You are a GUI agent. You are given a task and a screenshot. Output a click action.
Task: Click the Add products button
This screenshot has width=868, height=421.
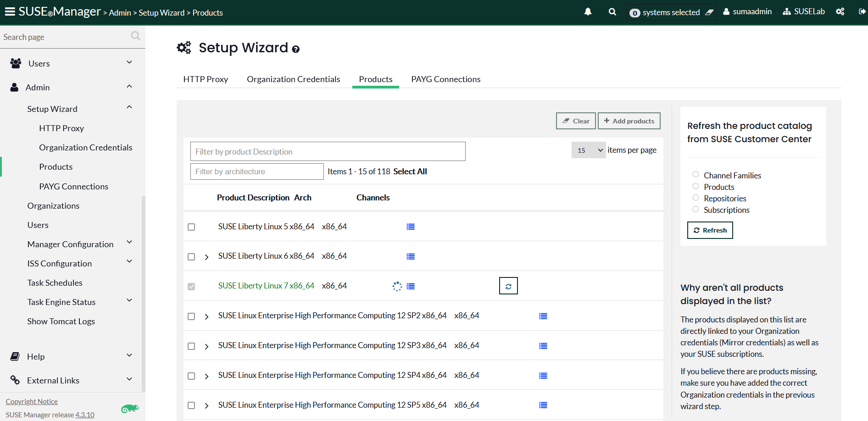coord(629,121)
